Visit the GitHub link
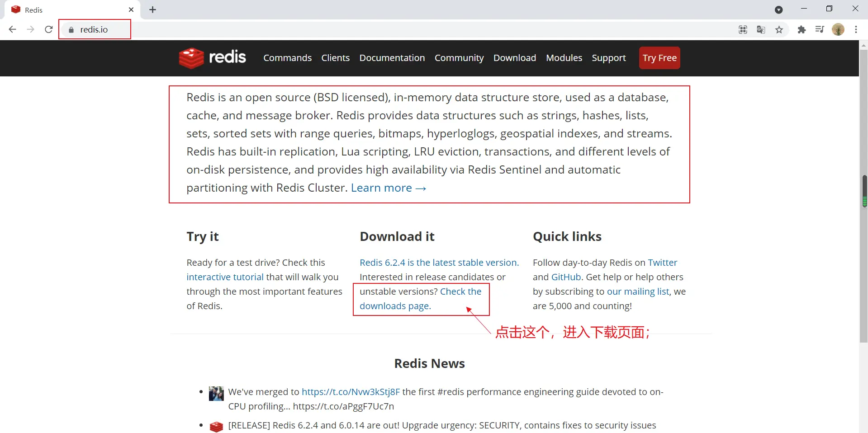The height and width of the screenshot is (433, 868). (x=566, y=277)
